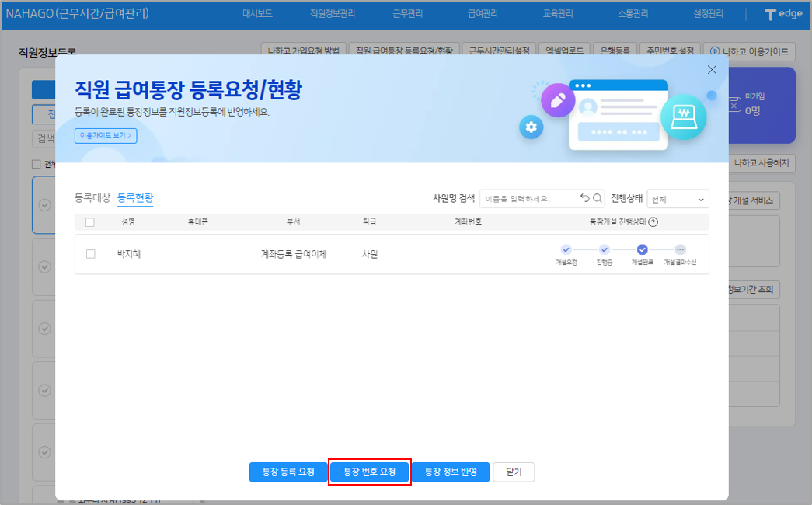Click the 개설결과수신 step circle
This screenshot has width=812, height=505.
click(x=680, y=250)
